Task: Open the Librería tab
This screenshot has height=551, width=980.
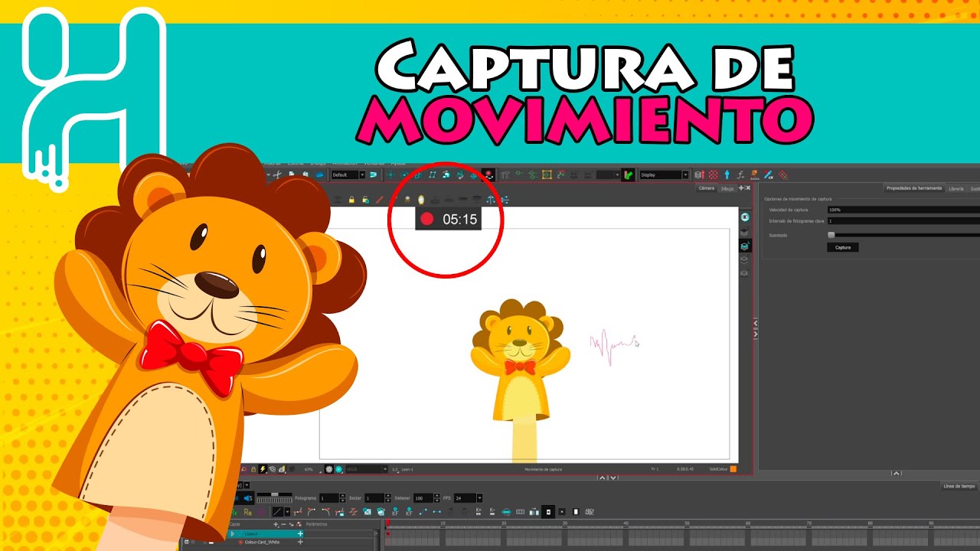Action: (x=955, y=188)
